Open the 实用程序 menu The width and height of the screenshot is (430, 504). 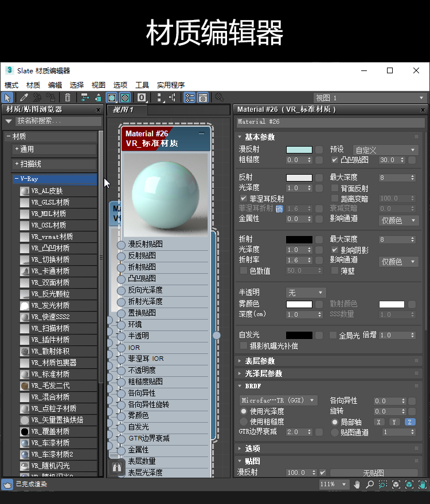pos(171,85)
